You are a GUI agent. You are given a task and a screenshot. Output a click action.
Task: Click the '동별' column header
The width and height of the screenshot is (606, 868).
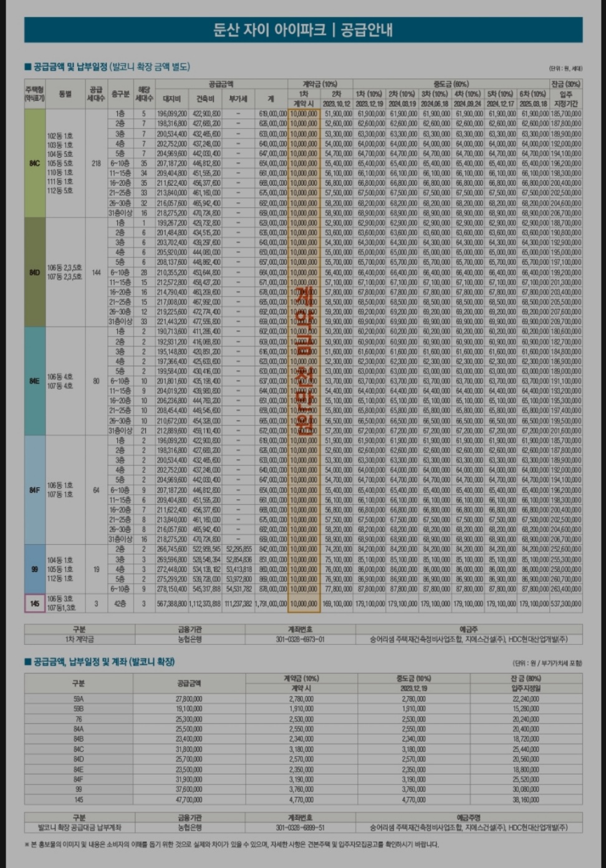(65, 94)
